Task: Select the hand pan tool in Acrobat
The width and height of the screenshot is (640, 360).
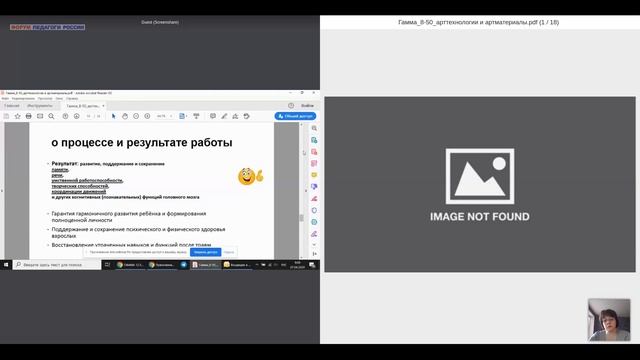Action: [x=125, y=116]
